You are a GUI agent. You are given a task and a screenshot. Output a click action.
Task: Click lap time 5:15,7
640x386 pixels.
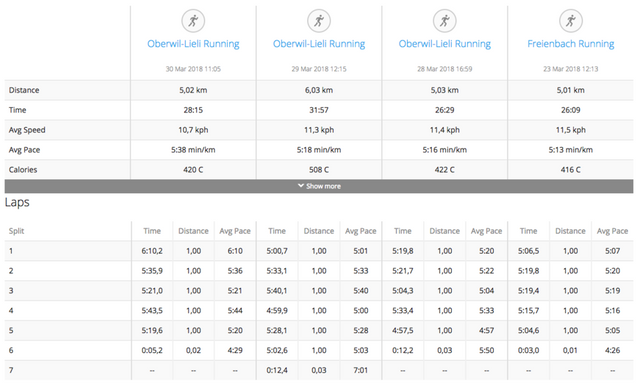tap(529, 311)
